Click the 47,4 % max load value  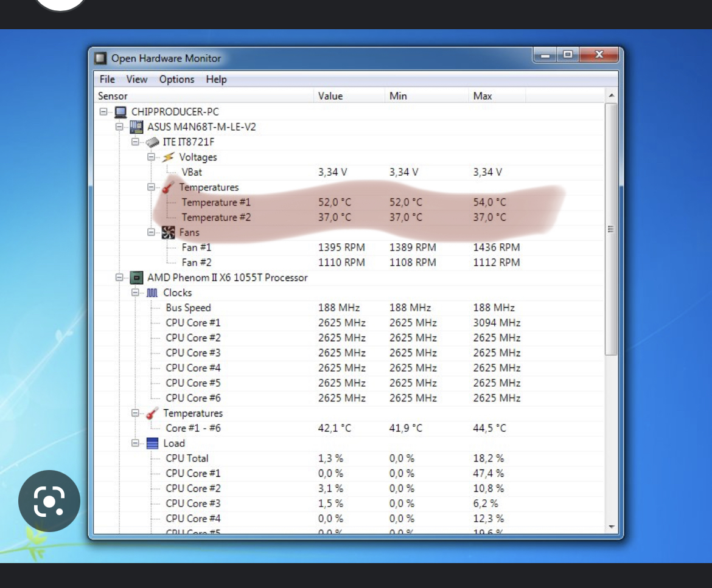pyautogui.click(x=489, y=473)
